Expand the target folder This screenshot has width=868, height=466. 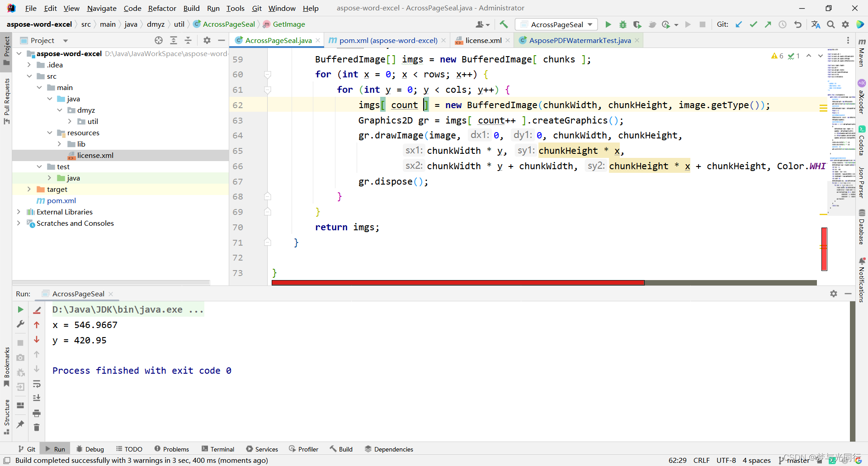29,189
